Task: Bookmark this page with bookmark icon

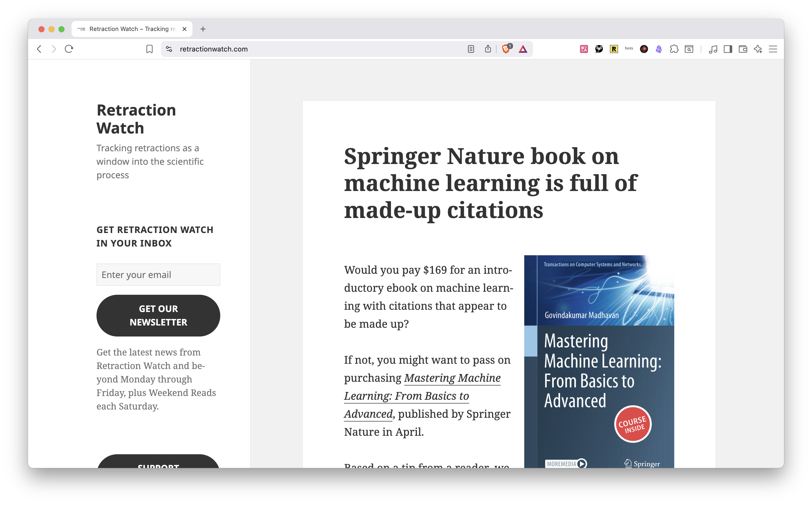Action: coord(149,49)
